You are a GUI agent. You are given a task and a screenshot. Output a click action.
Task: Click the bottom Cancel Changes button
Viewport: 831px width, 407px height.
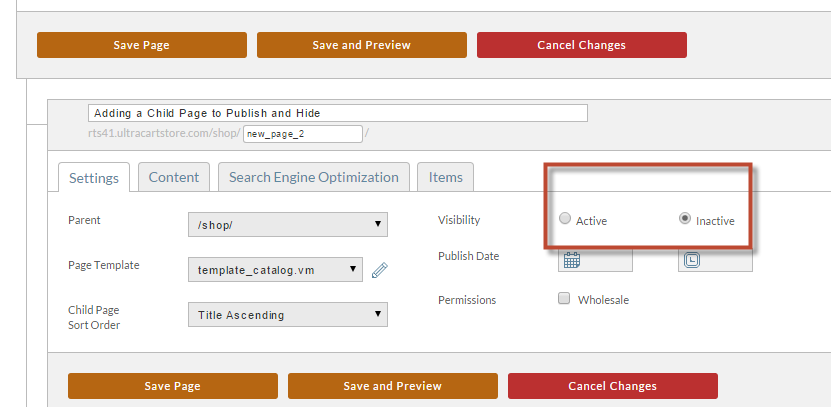pos(613,386)
